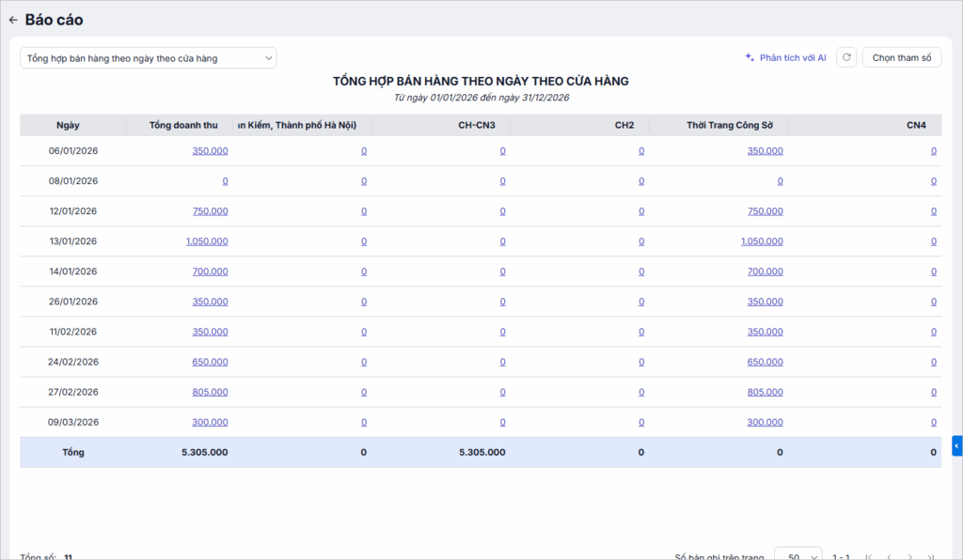
Task: Jump to first page of results
Action: 867,557
